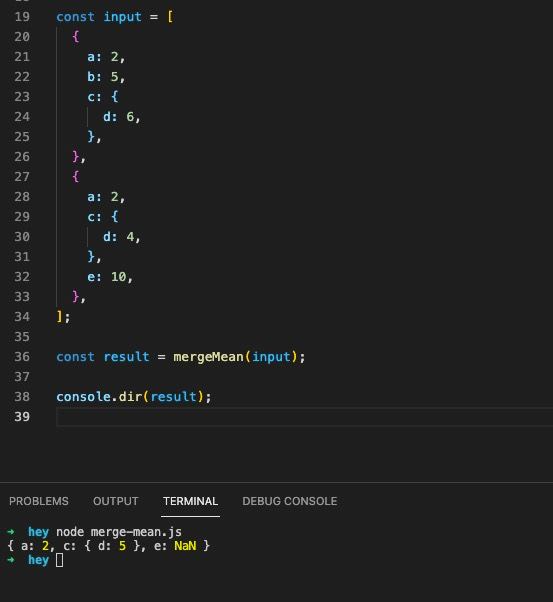The height and width of the screenshot is (602, 553).
Task: Switch to the OUTPUT tab
Action: click(x=116, y=501)
